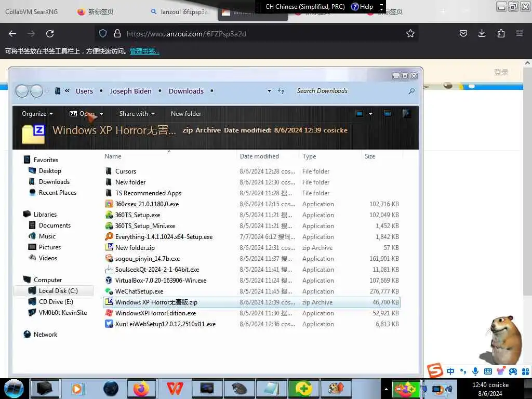The width and height of the screenshot is (532, 399).
Task: Select Recent Places in the sidebar
Action: click(57, 193)
